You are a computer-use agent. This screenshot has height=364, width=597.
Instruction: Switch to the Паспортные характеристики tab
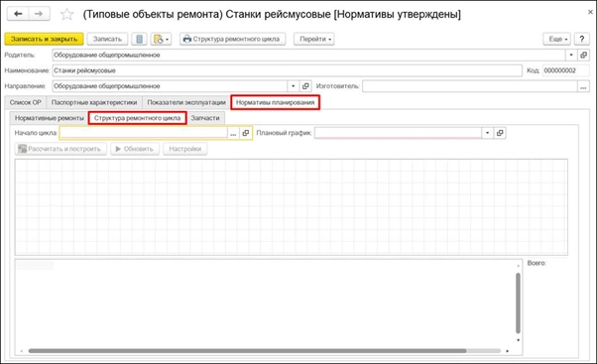click(94, 102)
